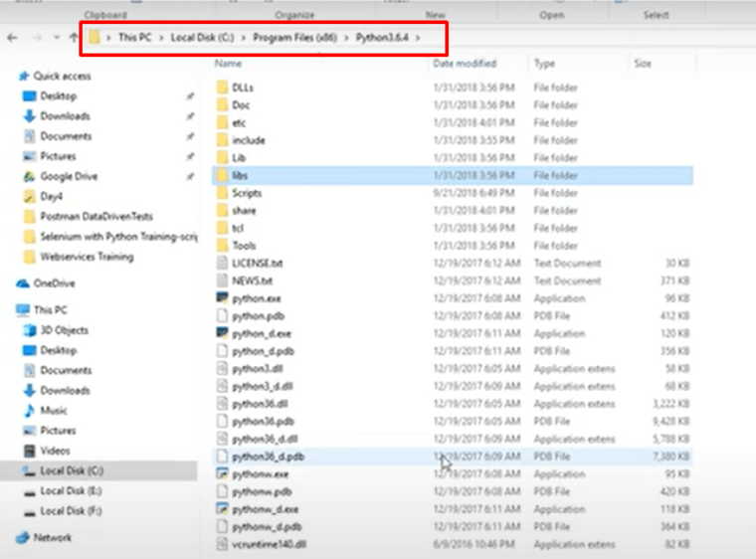Screen dimensions: 756x559
Task: Select Local Disk (C:) breadcrumb segment
Action: click(x=202, y=37)
